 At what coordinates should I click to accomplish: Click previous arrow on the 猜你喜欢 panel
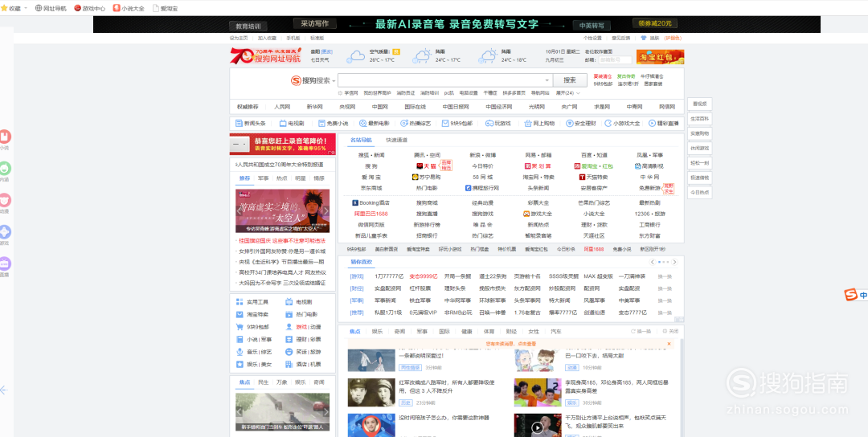coord(653,262)
